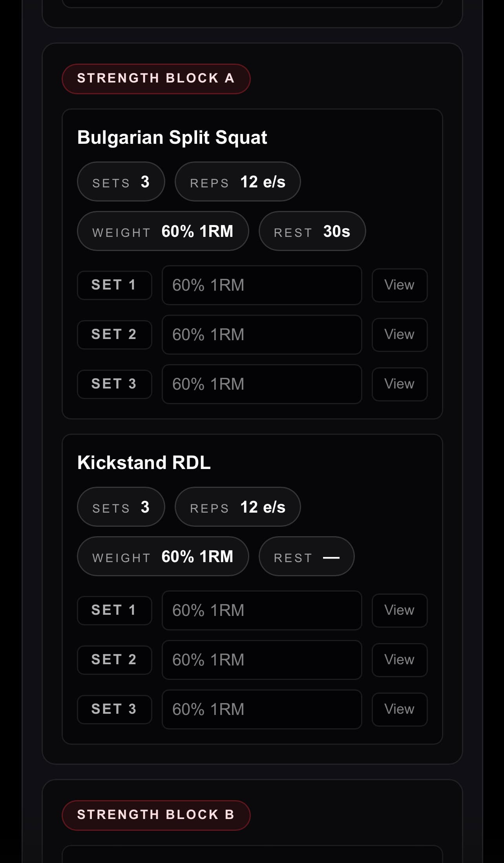504x863 pixels.
Task: Click the SET 3 label in Bulgarian Split Squat
Action: click(114, 384)
